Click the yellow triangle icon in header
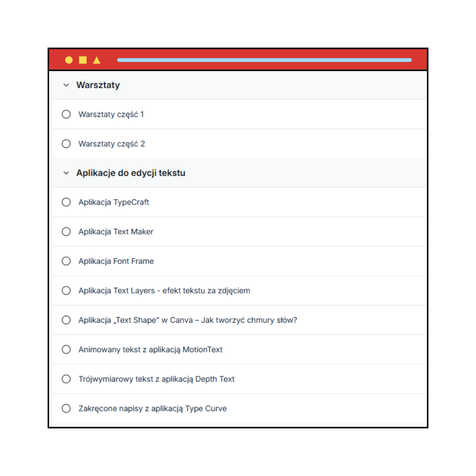This screenshot has height=476, width=476. 97,60
